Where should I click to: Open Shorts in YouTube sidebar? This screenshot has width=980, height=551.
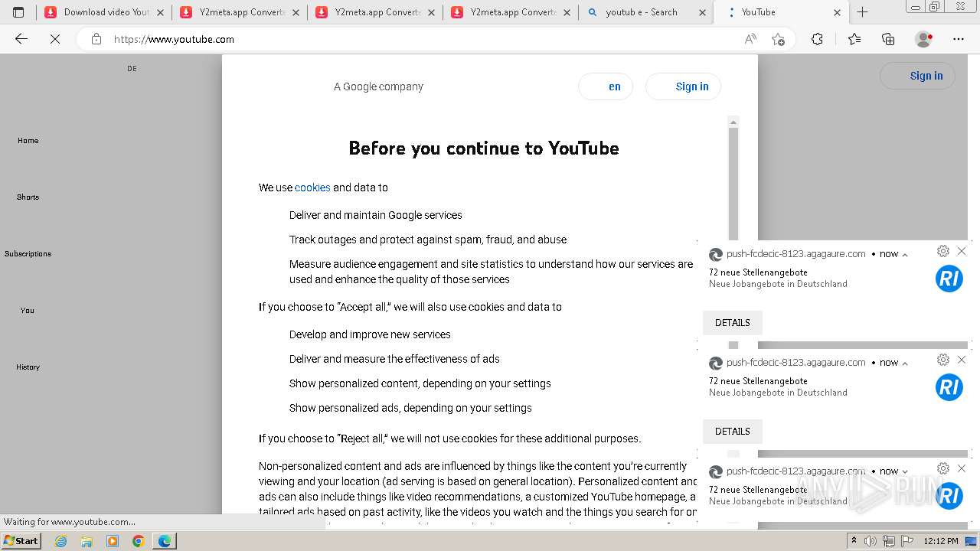[x=28, y=197]
